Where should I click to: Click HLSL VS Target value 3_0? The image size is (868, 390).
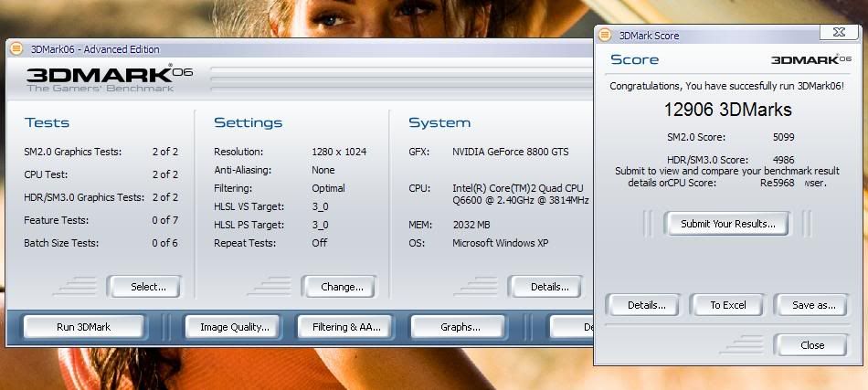tap(320, 206)
